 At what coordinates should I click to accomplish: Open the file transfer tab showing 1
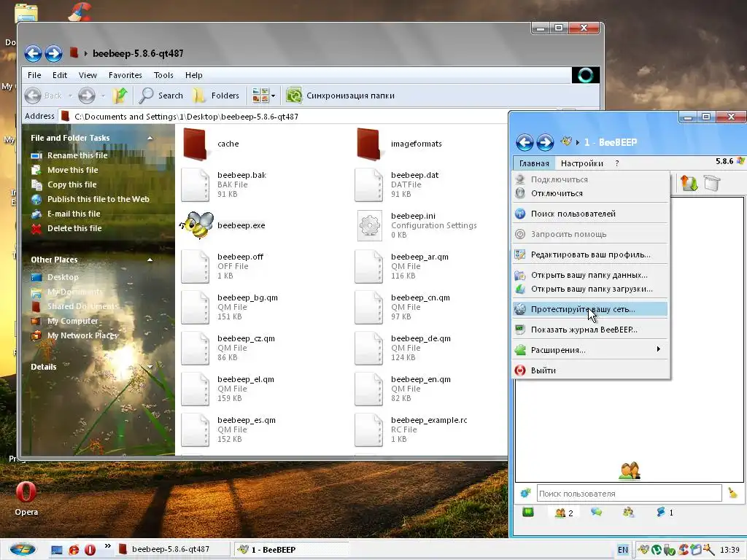coord(665,513)
